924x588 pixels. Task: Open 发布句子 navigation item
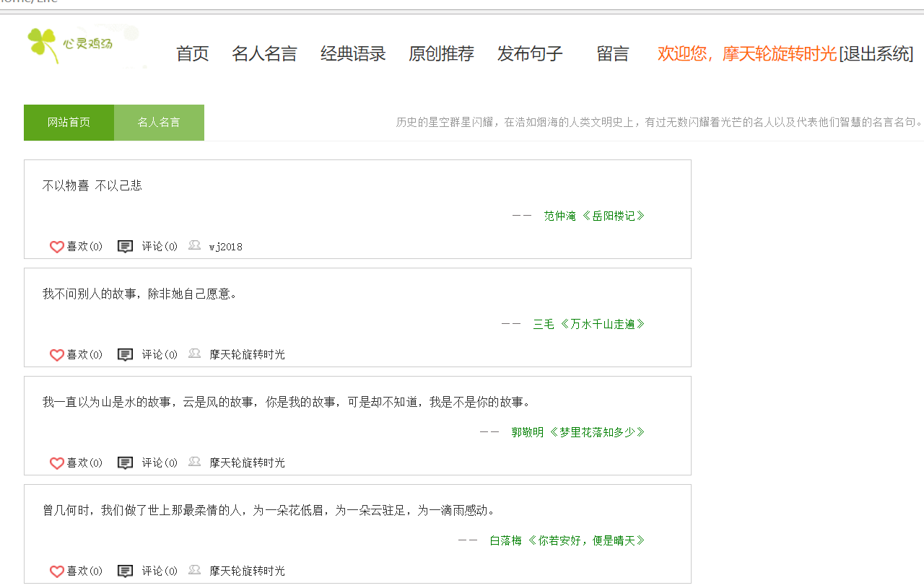click(x=530, y=53)
